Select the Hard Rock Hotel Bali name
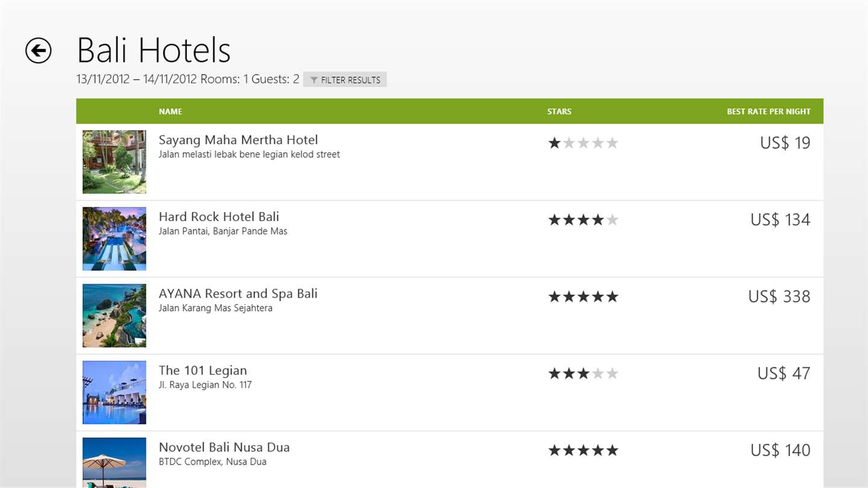This screenshot has width=868, height=488. pos(219,217)
